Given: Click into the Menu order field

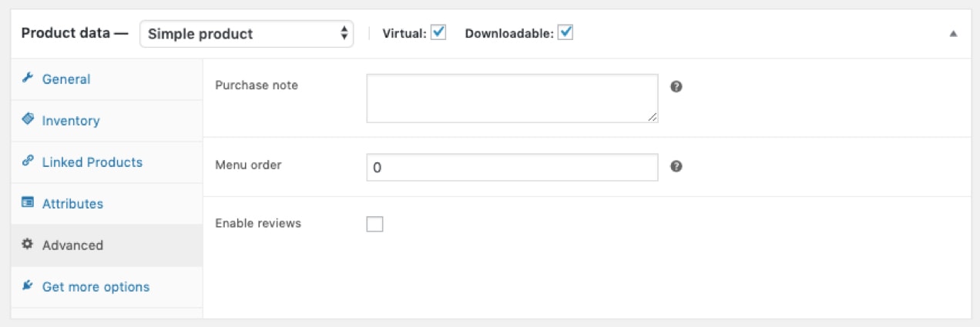Looking at the screenshot, I should [512, 167].
